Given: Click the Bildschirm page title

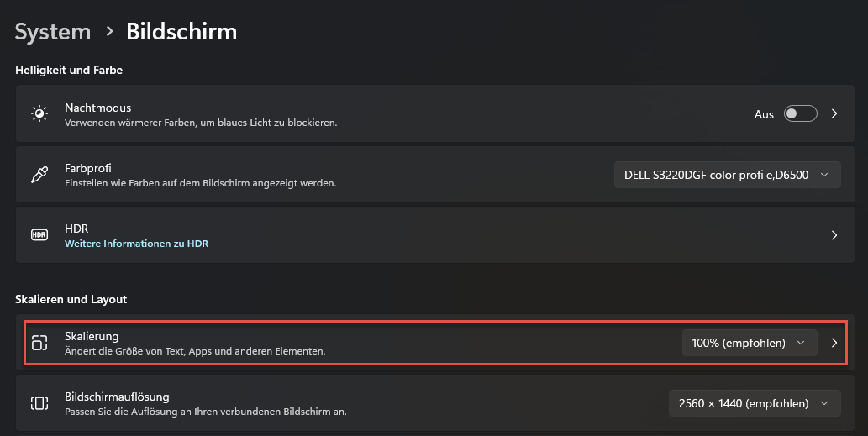Looking at the screenshot, I should [181, 32].
